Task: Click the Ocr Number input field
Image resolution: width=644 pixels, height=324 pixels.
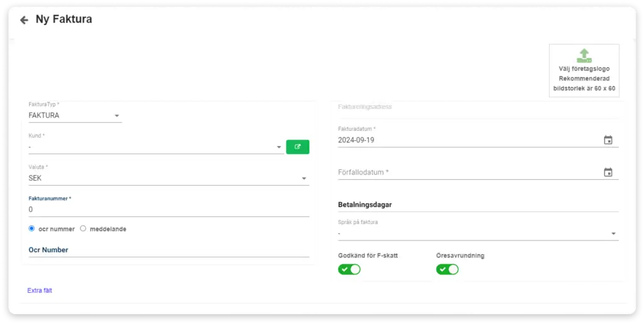Action: [169, 250]
